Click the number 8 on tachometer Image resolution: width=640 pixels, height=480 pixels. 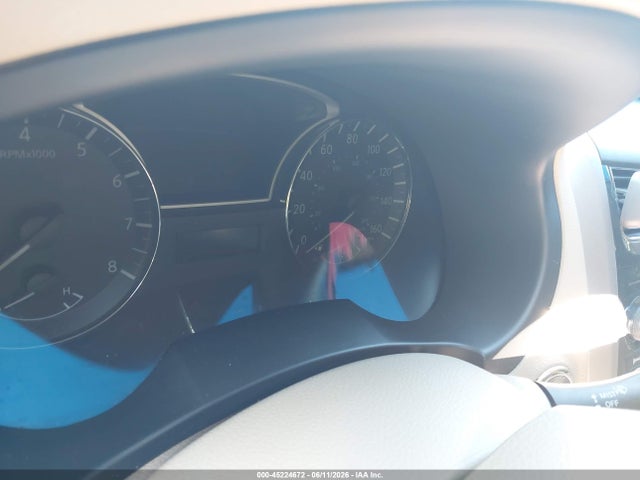tap(112, 267)
